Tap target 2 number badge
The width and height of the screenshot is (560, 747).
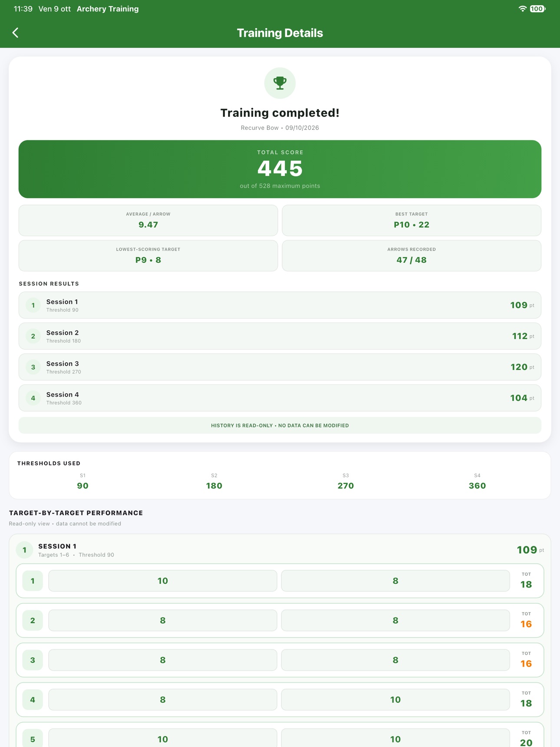click(x=33, y=620)
